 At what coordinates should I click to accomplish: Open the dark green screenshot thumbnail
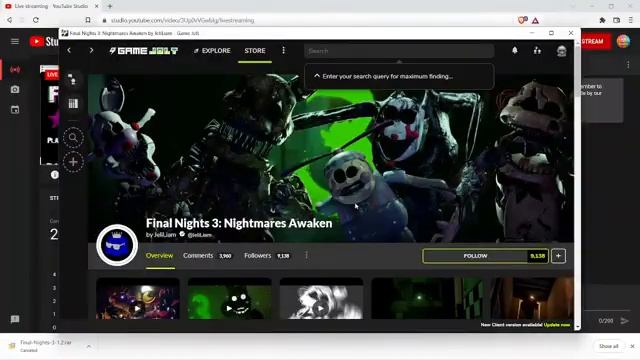pyautogui.click(x=427, y=299)
